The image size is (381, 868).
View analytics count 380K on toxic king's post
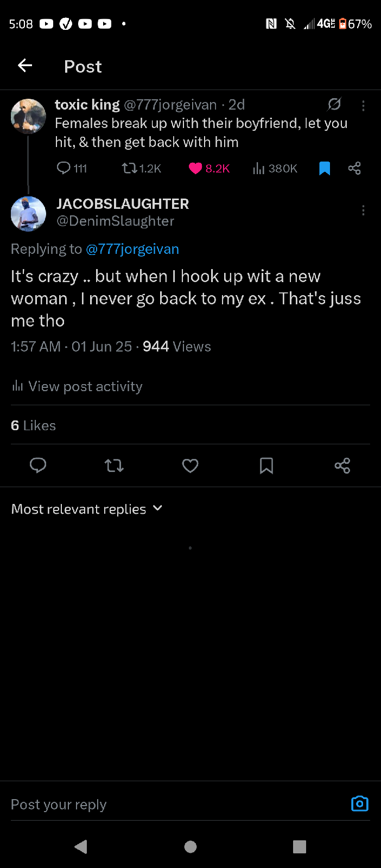click(x=275, y=168)
